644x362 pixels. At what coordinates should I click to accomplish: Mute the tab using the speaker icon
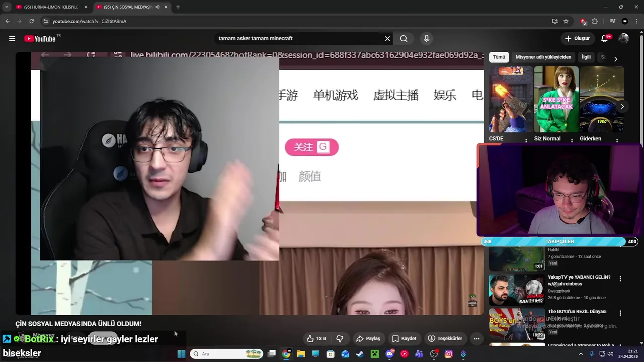[x=157, y=7]
